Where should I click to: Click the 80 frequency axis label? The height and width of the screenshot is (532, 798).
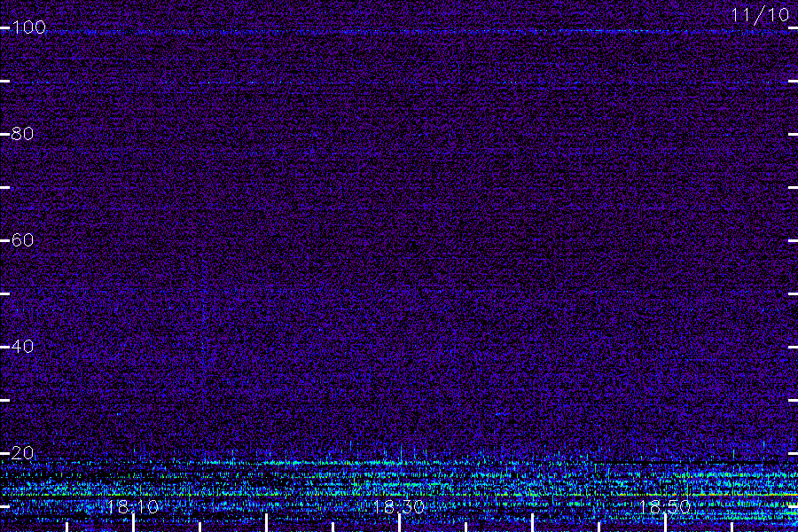(x=22, y=134)
